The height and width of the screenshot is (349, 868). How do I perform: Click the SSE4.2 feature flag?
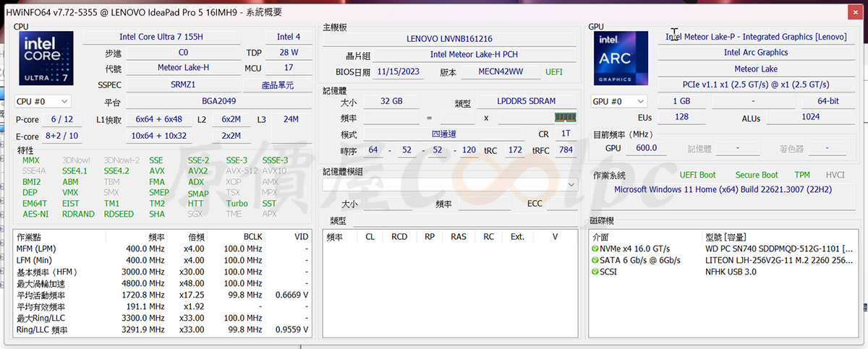pos(116,171)
